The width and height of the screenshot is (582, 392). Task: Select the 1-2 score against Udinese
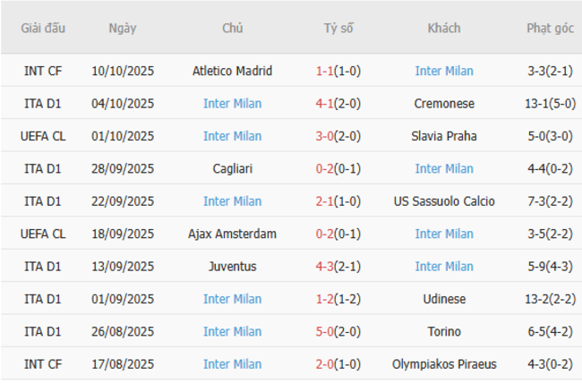[324, 299]
